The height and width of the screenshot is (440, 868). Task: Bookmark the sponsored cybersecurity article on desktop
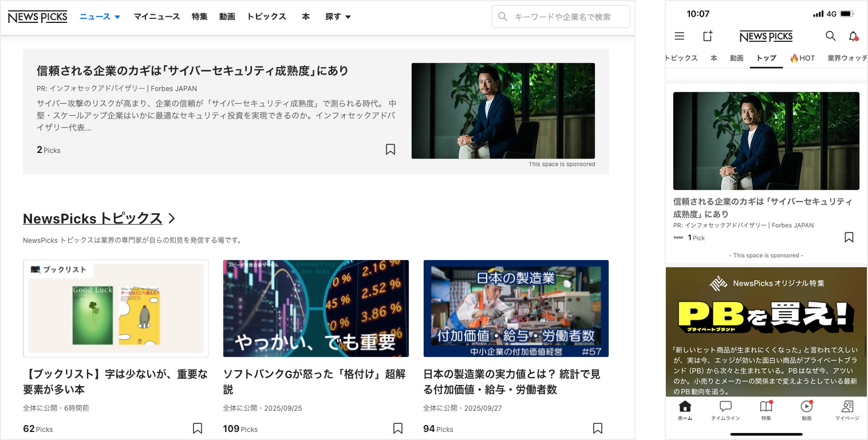(390, 150)
